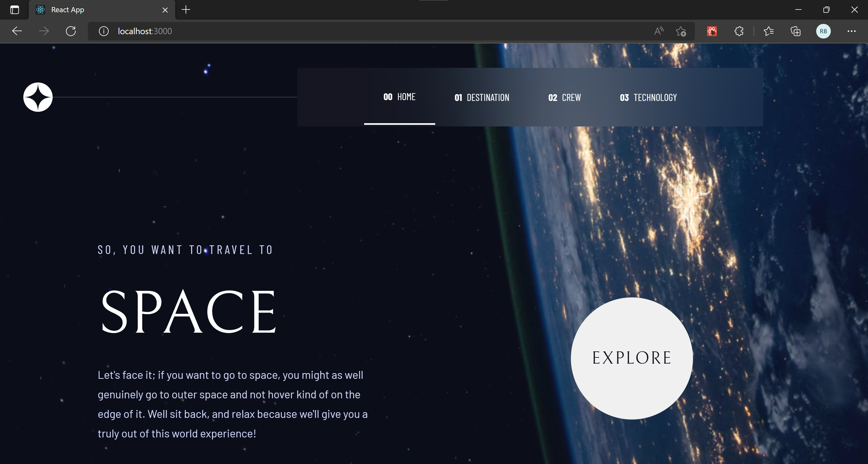Open the RB profile avatar
This screenshot has height=464, width=868.
(x=823, y=31)
